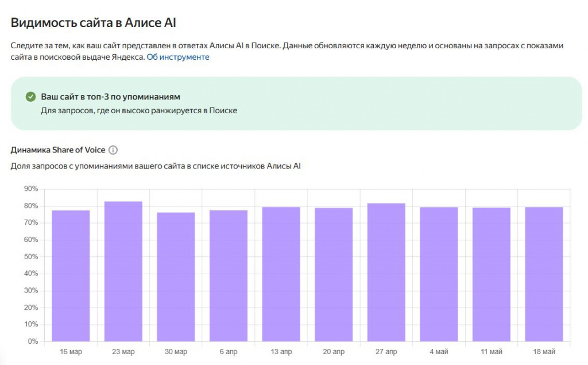588x365 pixels.
Task: Click the "13 апр" x-axis date label
Action: pos(281,352)
